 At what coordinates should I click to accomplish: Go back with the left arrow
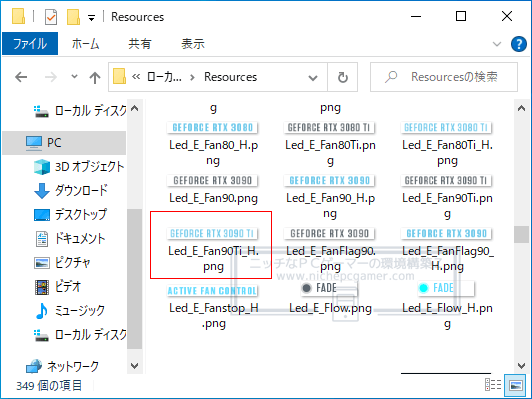point(21,77)
